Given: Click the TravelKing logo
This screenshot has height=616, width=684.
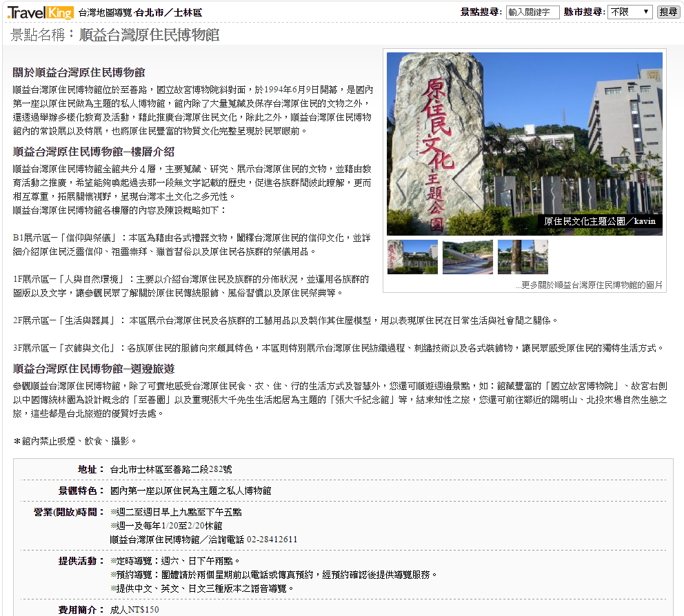Looking at the screenshot, I should tap(41, 12).
